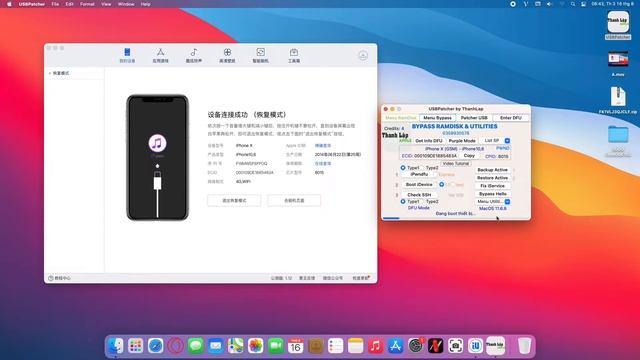
Task: Click blue warranty lookup link under Apple ID link
Action: point(323,163)
